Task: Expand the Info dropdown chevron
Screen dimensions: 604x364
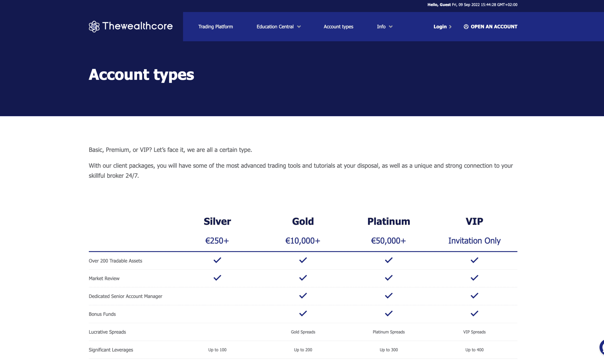Action: [x=391, y=27]
